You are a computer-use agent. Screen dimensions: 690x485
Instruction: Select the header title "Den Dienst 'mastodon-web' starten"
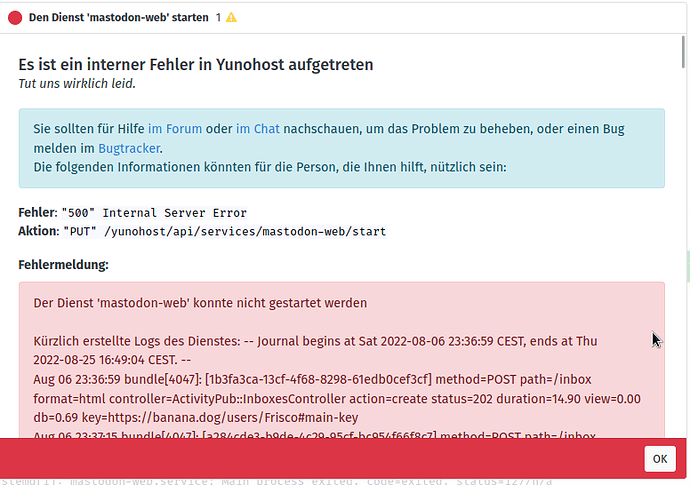118,17
